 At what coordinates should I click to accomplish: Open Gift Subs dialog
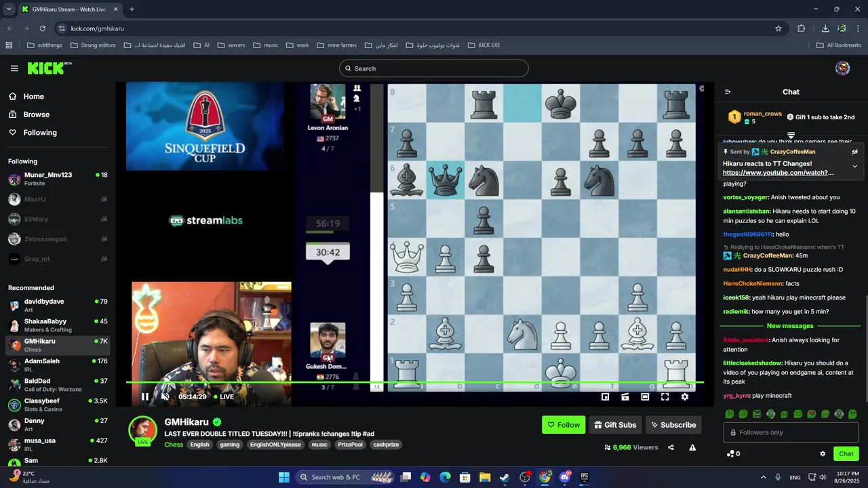[615, 425]
